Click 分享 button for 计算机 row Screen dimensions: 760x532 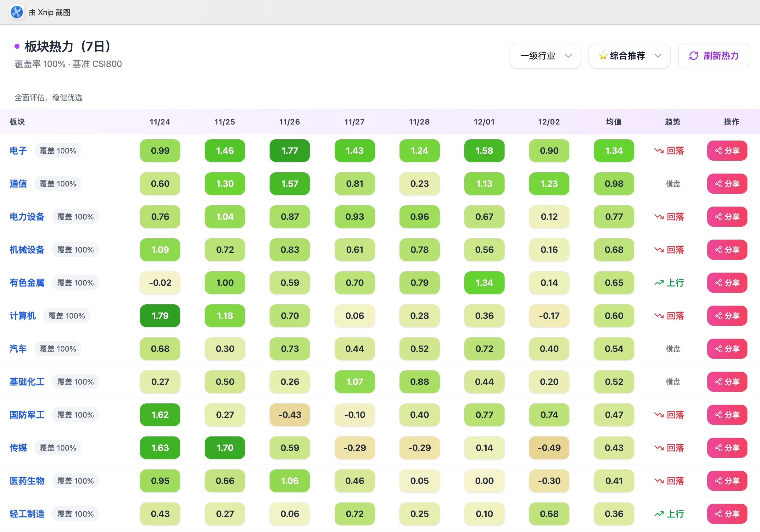727,316
